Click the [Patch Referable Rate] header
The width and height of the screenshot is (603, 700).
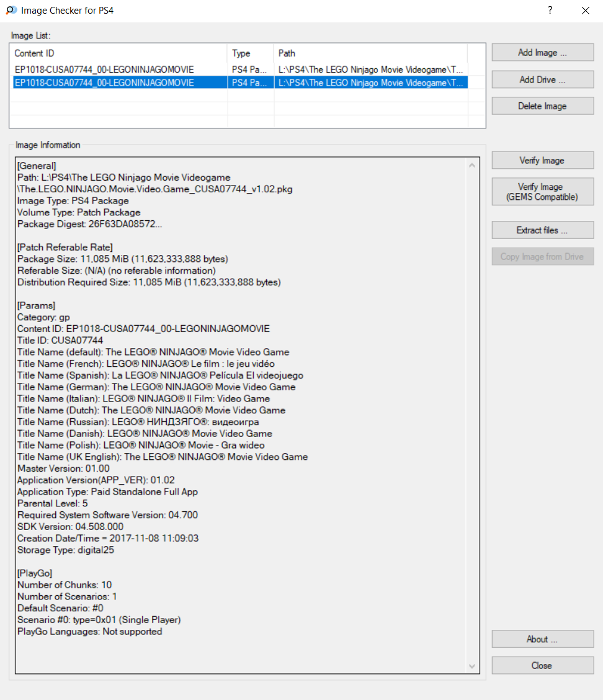[65, 248]
